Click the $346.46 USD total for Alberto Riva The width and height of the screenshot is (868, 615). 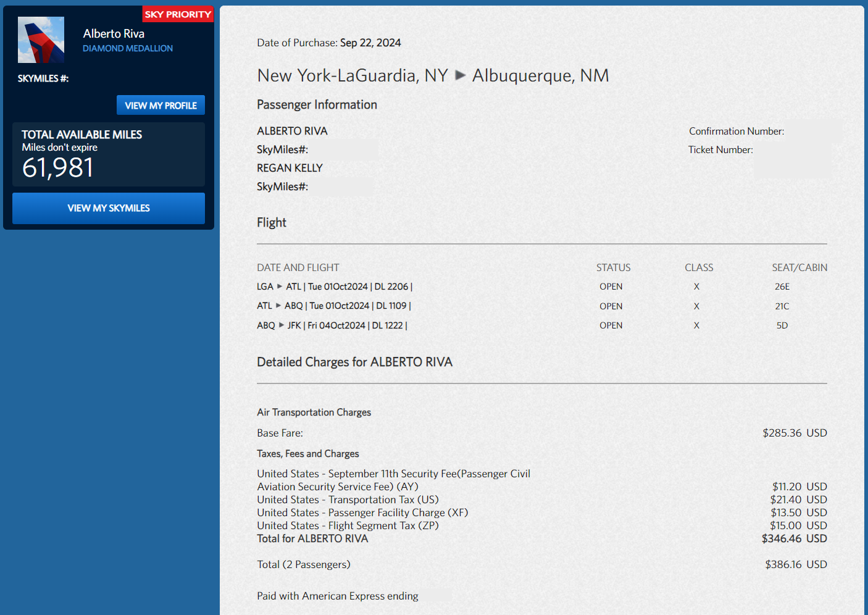pyautogui.click(x=795, y=538)
